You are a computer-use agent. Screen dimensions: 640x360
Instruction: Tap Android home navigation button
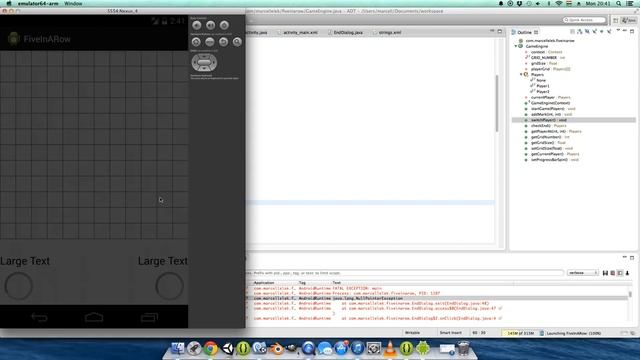coord(94,317)
